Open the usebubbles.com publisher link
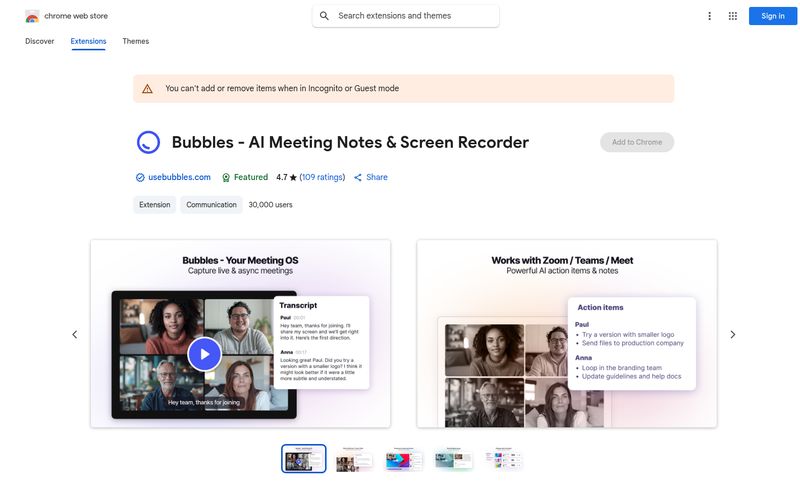 (x=179, y=177)
